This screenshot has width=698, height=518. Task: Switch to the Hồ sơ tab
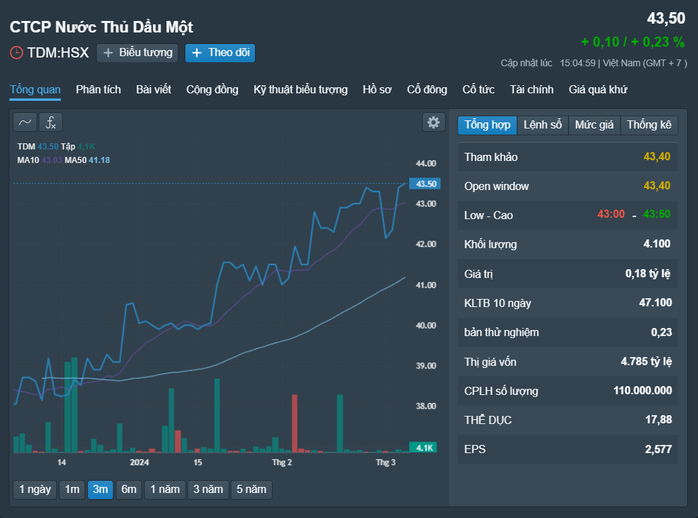coord(377,89)
